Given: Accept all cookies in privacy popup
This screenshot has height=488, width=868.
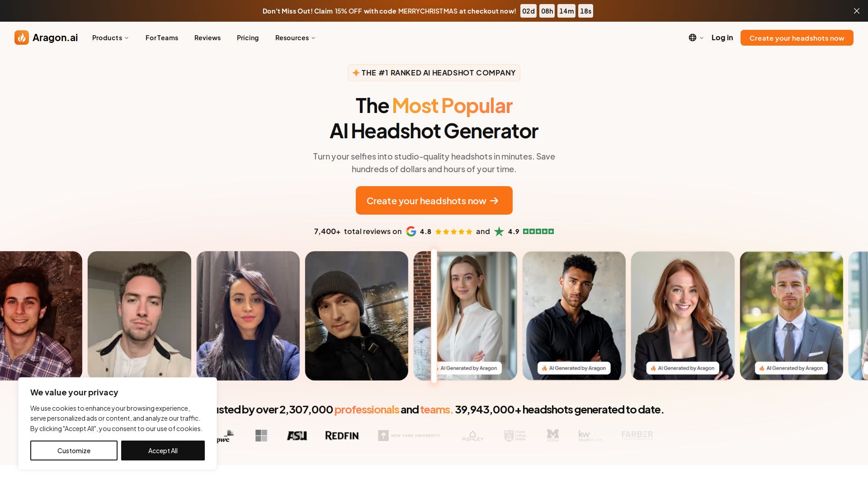Looking at the screenshot, I should [x=163, y=450].
